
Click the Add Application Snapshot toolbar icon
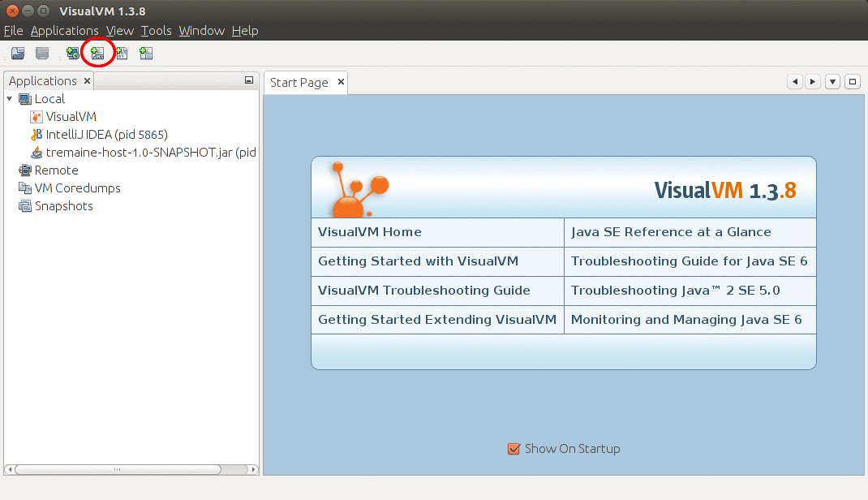(x=146, y=53)
